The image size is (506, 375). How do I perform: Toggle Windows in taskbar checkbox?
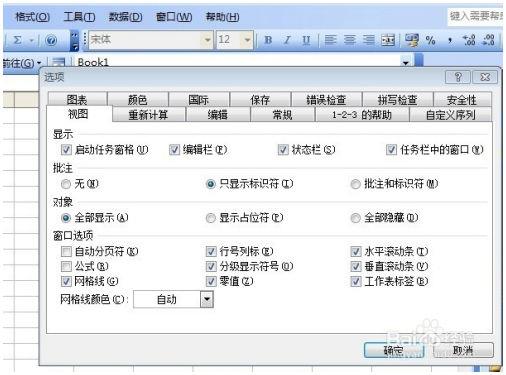pyautogui.click(x=391, y=150)
